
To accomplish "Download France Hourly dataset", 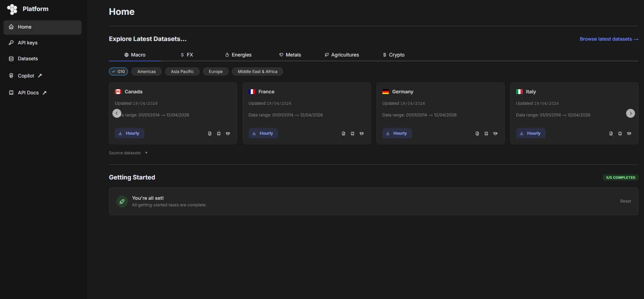I will coord(263,133).
